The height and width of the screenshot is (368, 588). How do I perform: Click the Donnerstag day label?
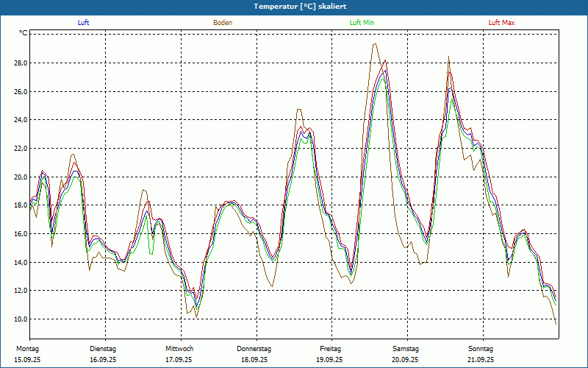(254, 349)
